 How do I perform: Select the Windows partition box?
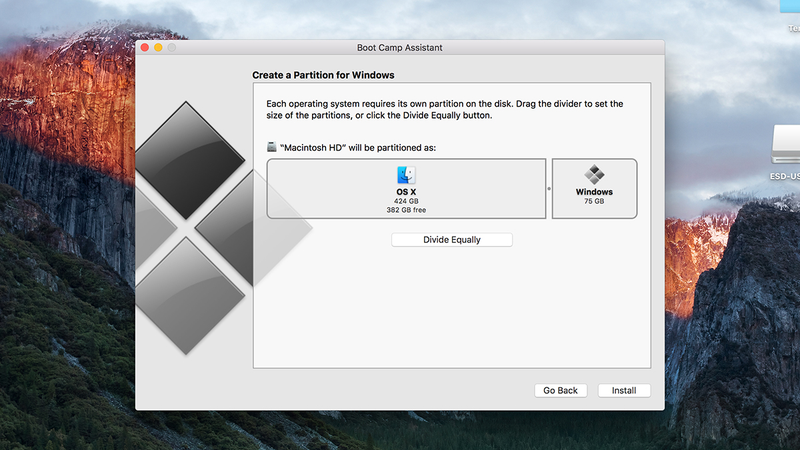tap(594, 189)
